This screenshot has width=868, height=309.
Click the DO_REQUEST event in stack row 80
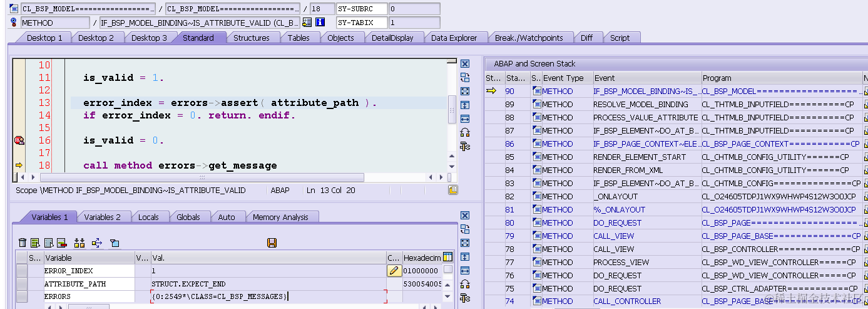point(618,223)
